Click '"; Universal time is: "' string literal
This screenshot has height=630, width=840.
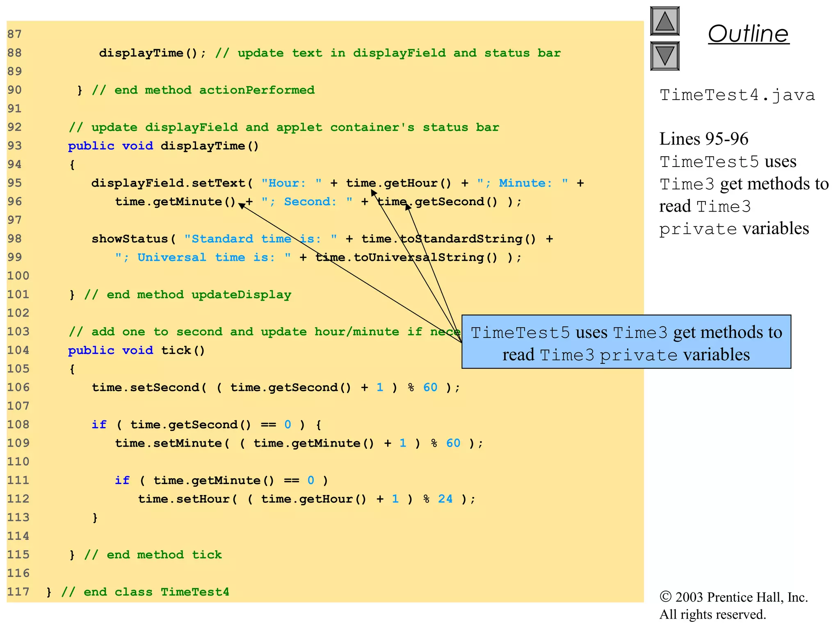[203, 258]
